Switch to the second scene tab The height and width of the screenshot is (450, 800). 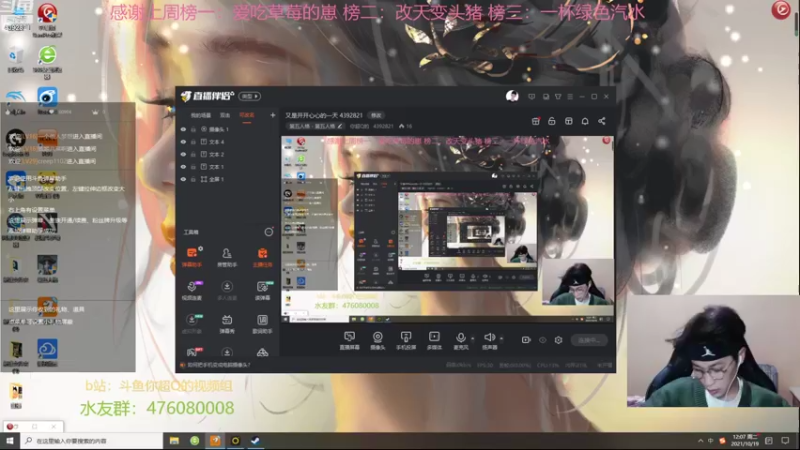(x=224, y=115)
